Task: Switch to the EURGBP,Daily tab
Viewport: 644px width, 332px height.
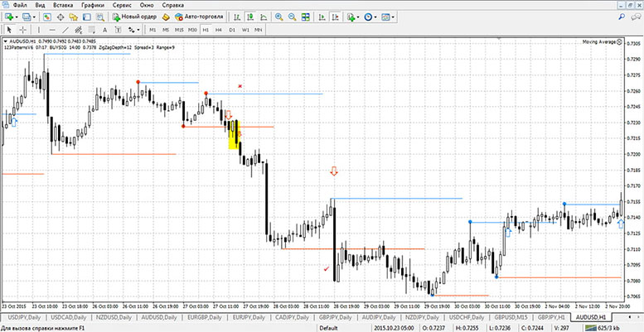Action: coord(205,318)
